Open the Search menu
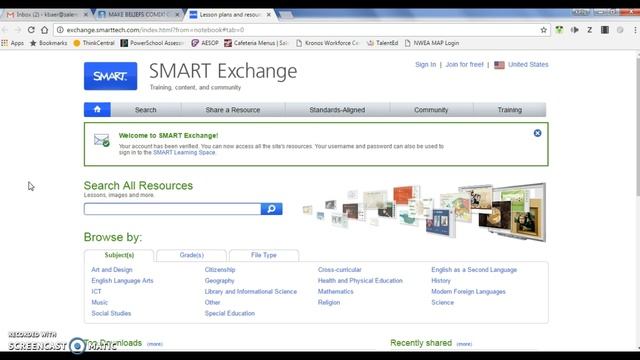The image size is (640, 360). (x=146, y=110)
